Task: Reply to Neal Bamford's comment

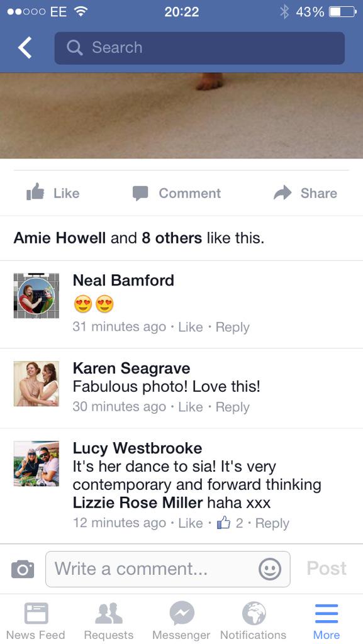Action: 232,327
